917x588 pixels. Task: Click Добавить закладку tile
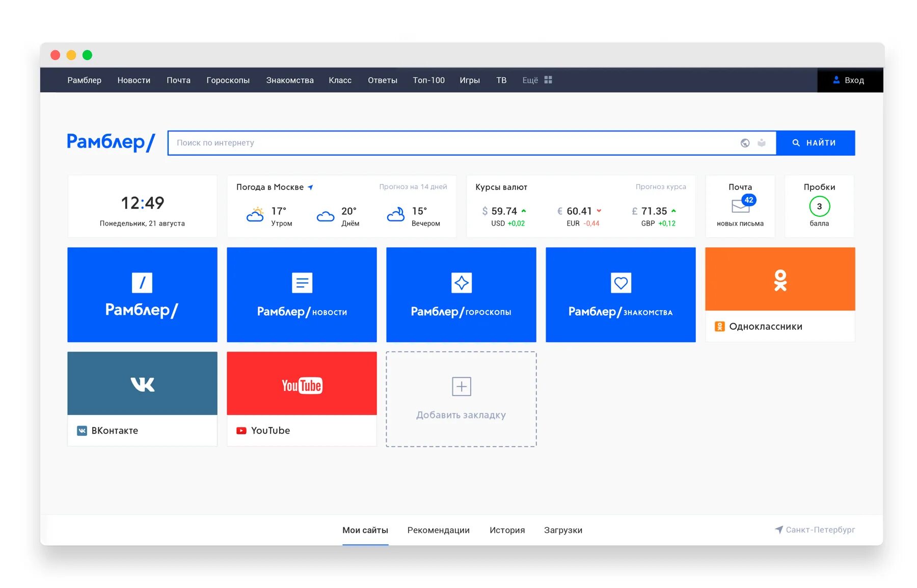coord(461,399)
